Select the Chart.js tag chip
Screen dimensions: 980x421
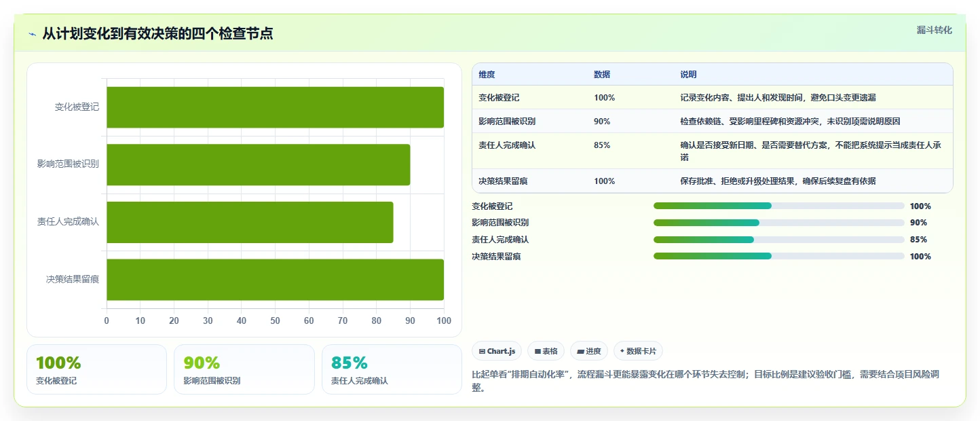pyautogui.click(x=497, y=351)
